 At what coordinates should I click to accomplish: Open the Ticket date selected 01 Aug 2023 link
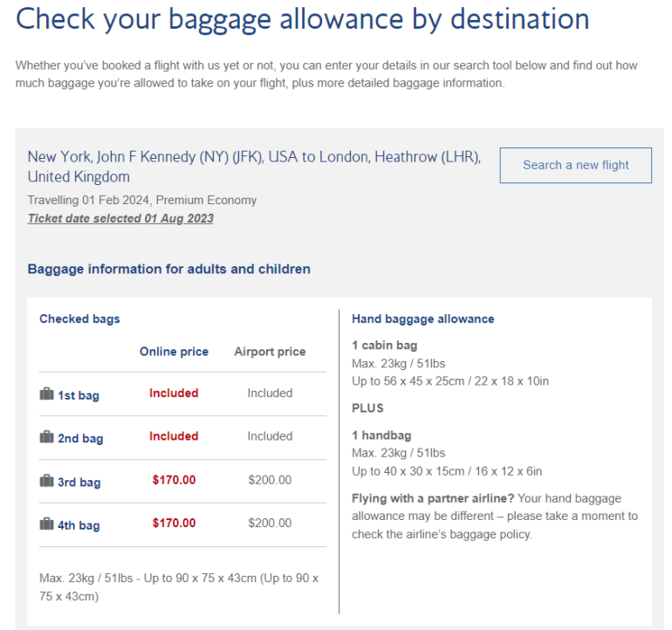pos(120,218)
